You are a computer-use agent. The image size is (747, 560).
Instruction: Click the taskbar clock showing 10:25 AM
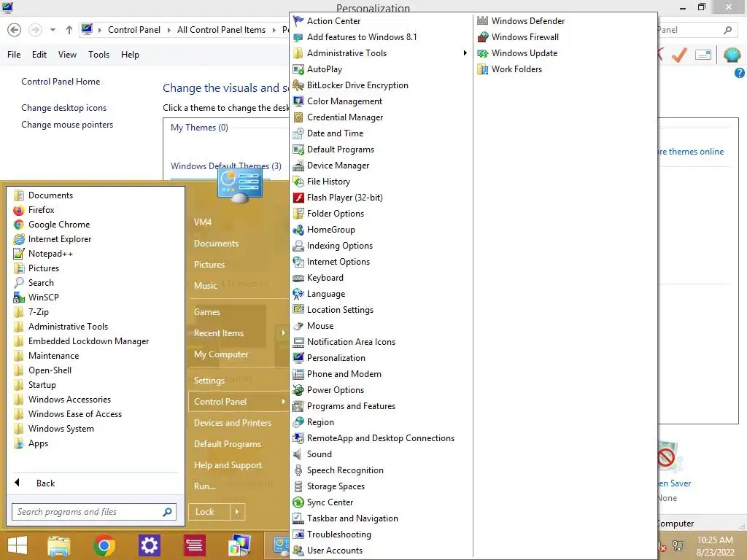[x=715, y=546]
